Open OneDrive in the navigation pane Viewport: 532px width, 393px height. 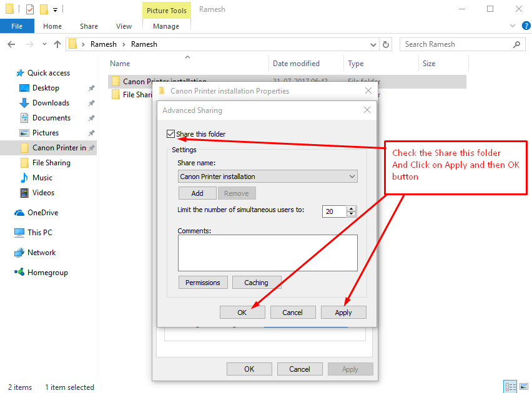39,212
